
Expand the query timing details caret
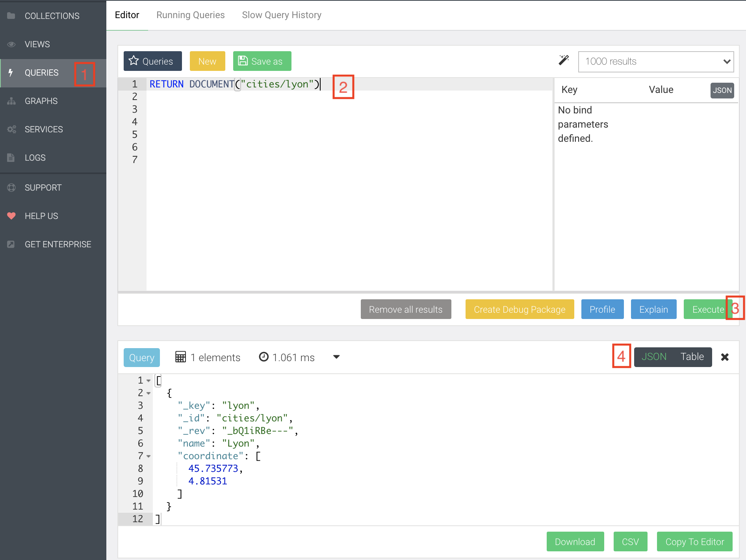click(336, 357)
